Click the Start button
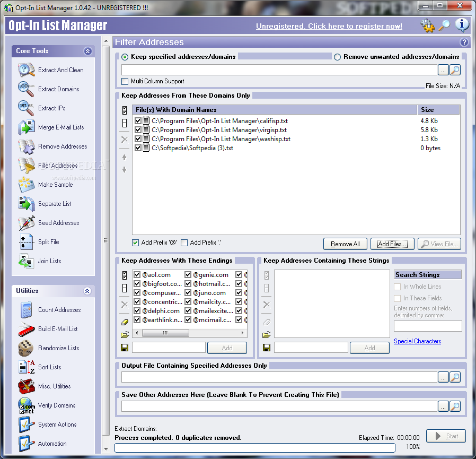Image resolution: width=476 pixels, height=459 pixels. tap(446, 436)
